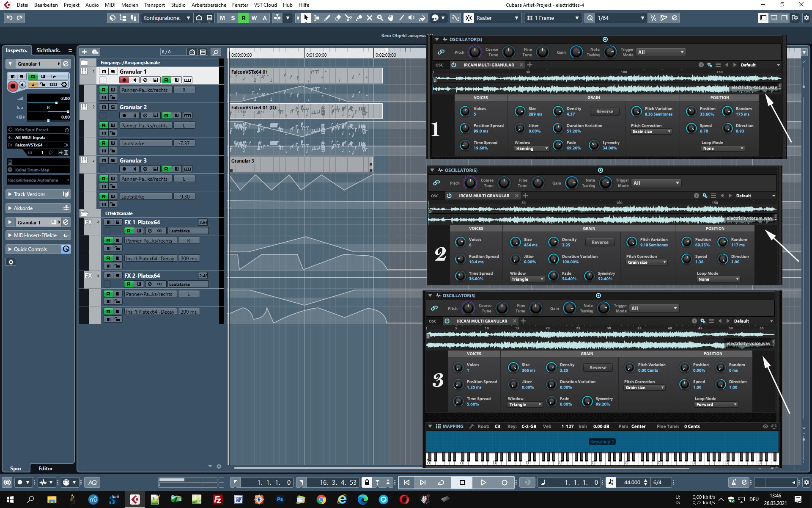Open the MixConsole from toolbar icon

pos(134,18)
